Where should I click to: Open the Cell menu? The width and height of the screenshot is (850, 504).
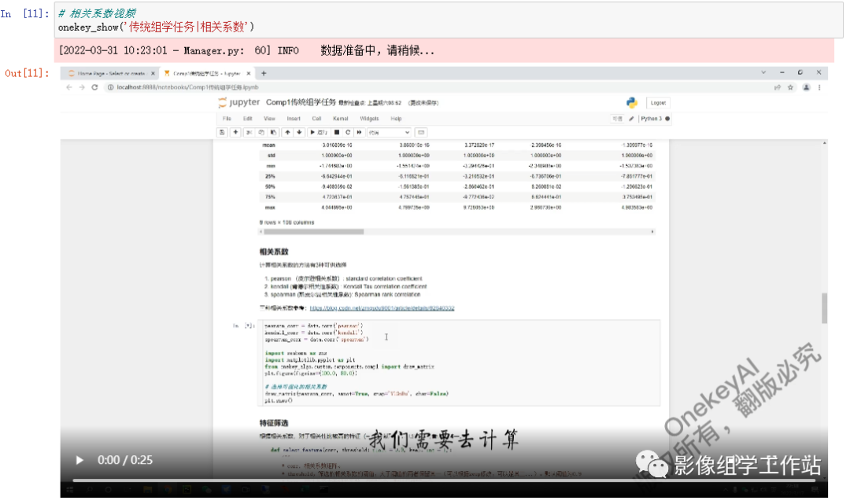click(316, 119)
